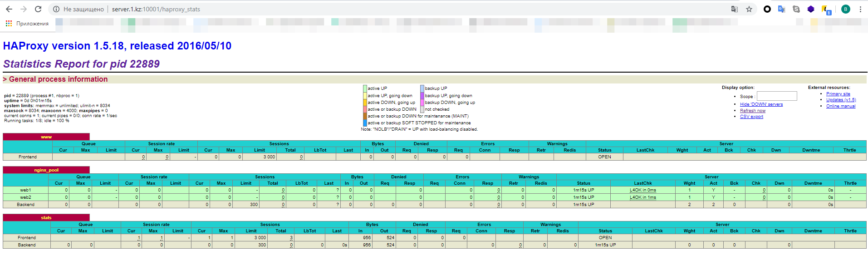Image resolution: width=868 pixels, height=275 pixels.
Task: Open the CSV export link
Action: (751, 117)
